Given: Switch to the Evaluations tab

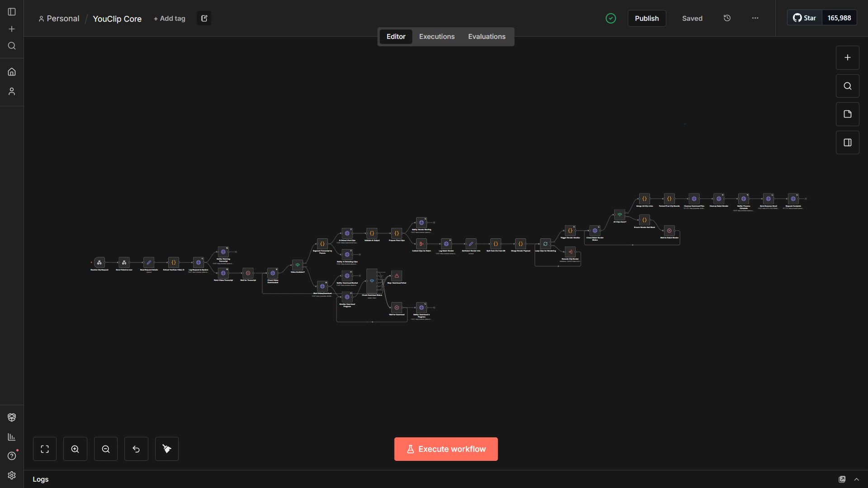Looking at the screenshot, I should point(487,37).
